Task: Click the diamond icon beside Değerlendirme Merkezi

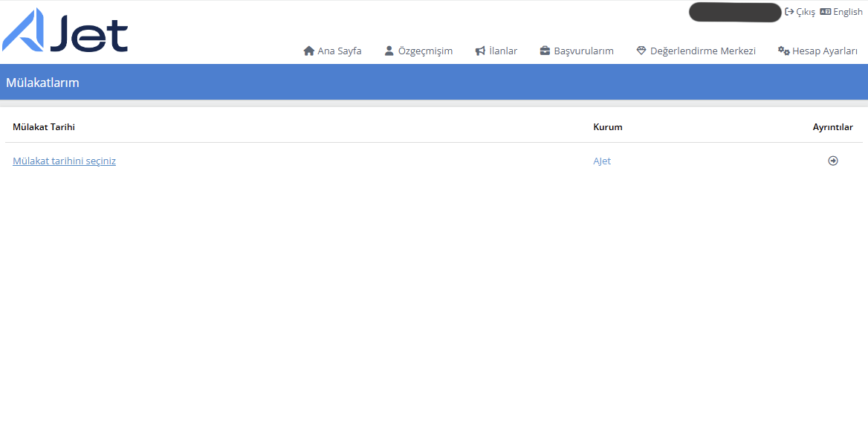Action: (x=641, y=51)
